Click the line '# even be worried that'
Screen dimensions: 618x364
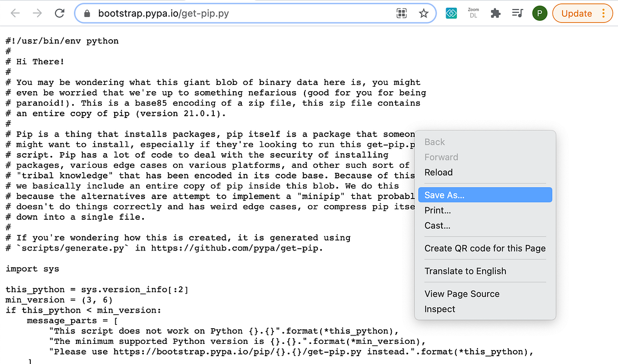[x=216, y=93]
